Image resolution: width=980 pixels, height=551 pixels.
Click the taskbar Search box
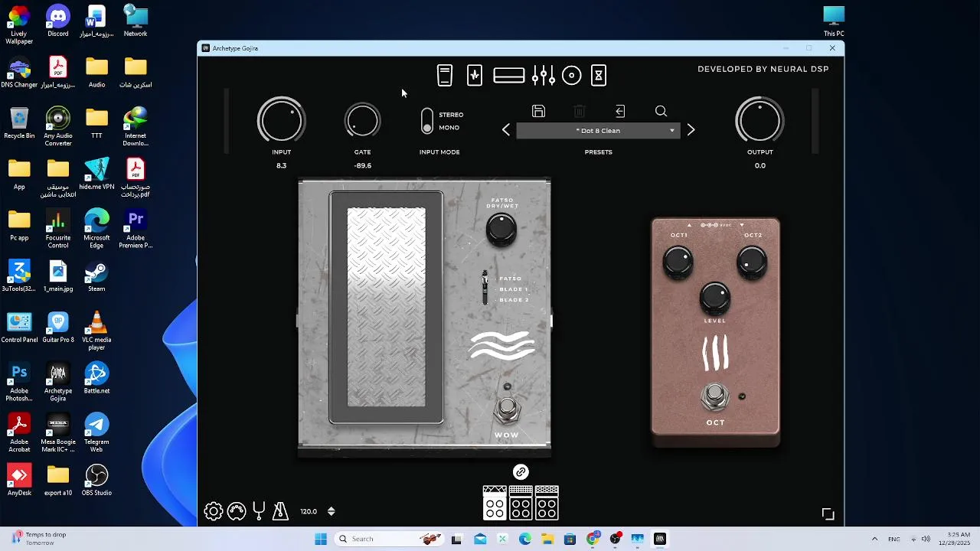tap(390, 539)
